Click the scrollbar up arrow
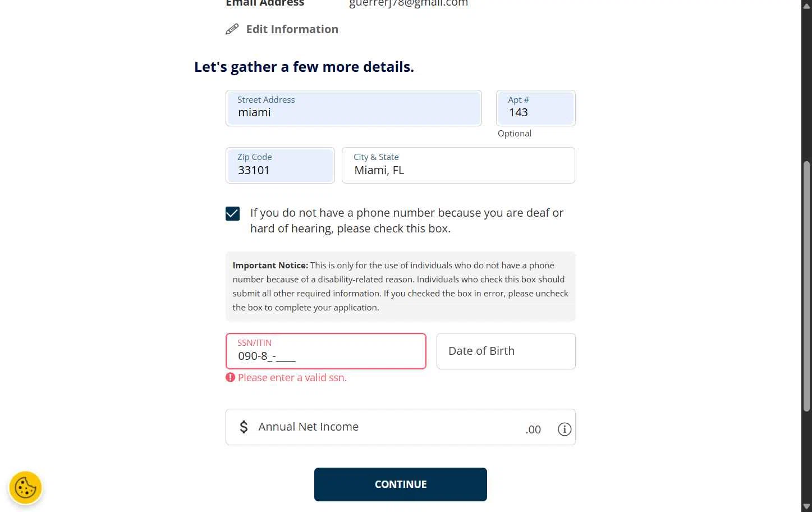The height and width of the screenshot is (512, 812). 807,4
